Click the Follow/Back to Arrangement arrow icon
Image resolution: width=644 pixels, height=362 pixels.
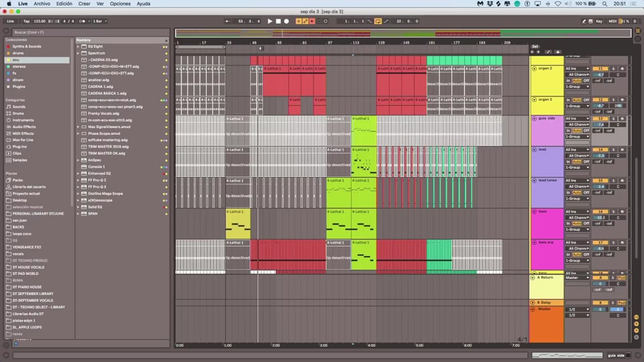pyautogui.click(x=227, y=21)
